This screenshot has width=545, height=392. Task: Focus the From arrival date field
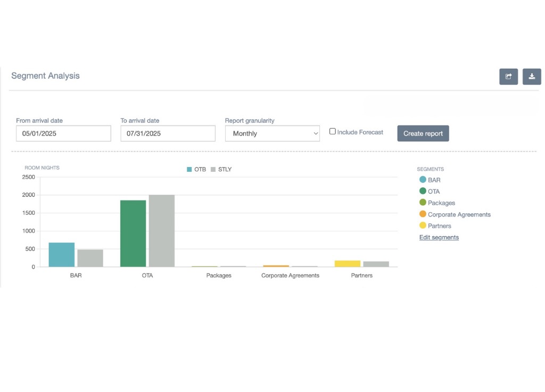pos(63,134)
